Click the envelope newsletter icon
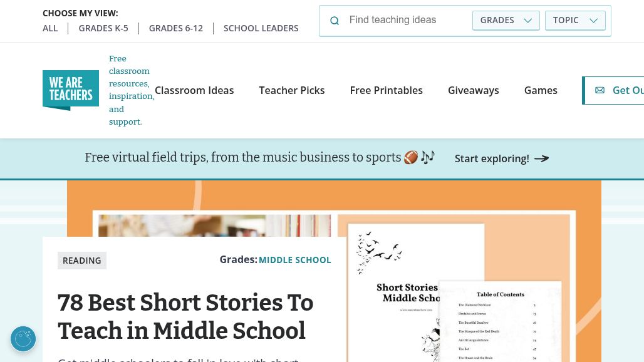This screenshot has width=644, height=362. [600, 90]
